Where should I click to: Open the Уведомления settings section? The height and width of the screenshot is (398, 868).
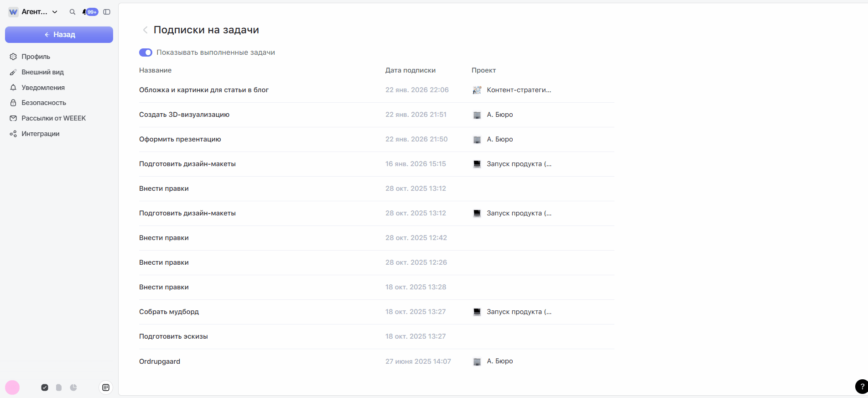(x=43, y=88)
